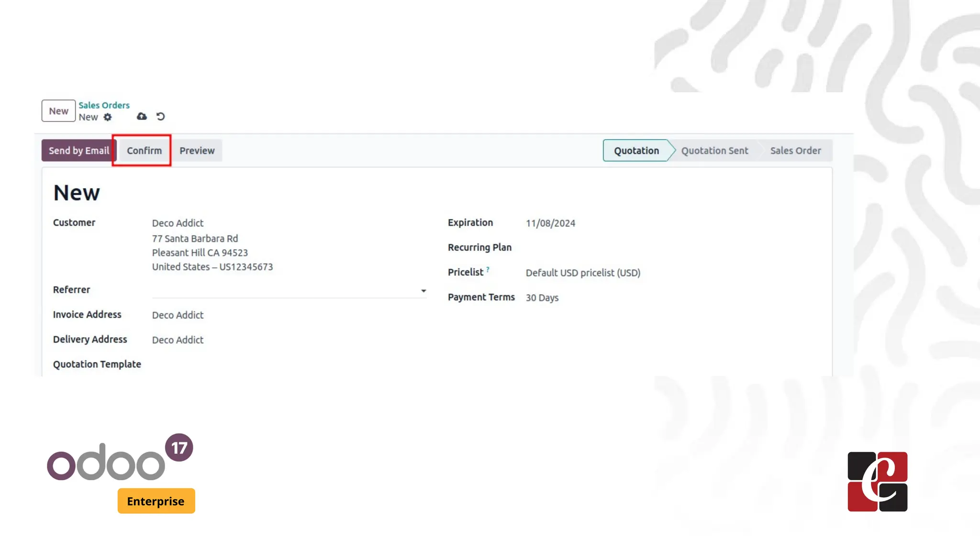
Task: Click the Invoice Address Deco Addict value
Action: [x=178, y=315]
